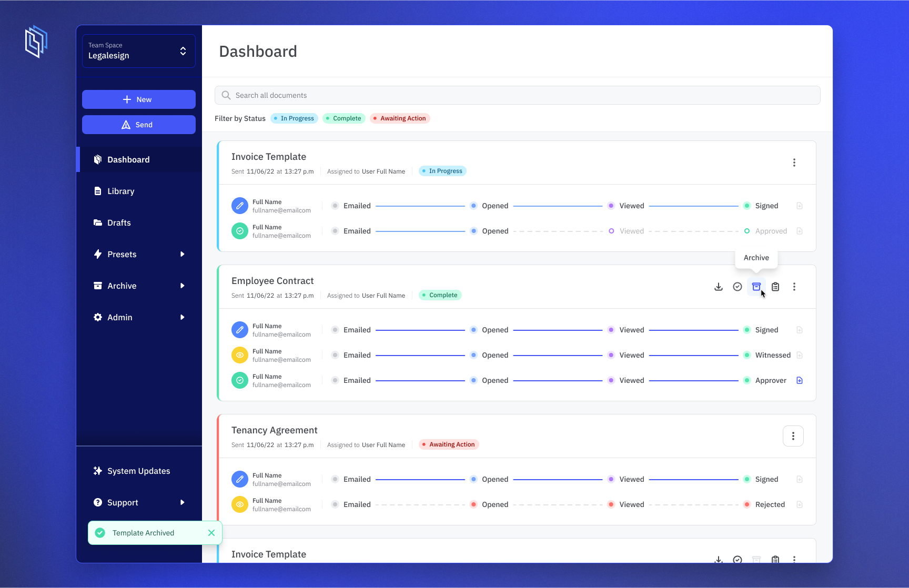Open the three-dot menu on Tenancy Agreement
Screen dimensions: 909x588
point(793,435)
